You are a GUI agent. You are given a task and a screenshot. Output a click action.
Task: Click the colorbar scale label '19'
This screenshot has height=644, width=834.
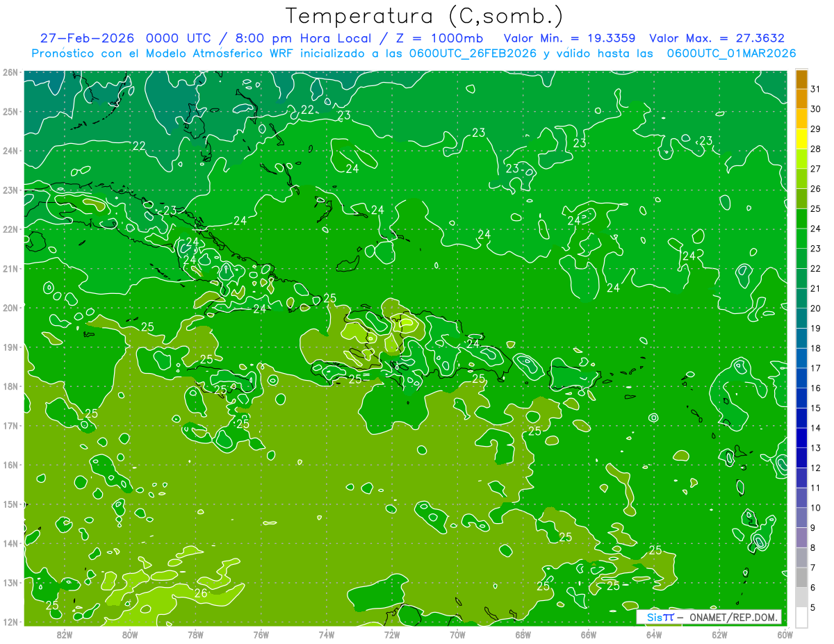click(815, 328)
